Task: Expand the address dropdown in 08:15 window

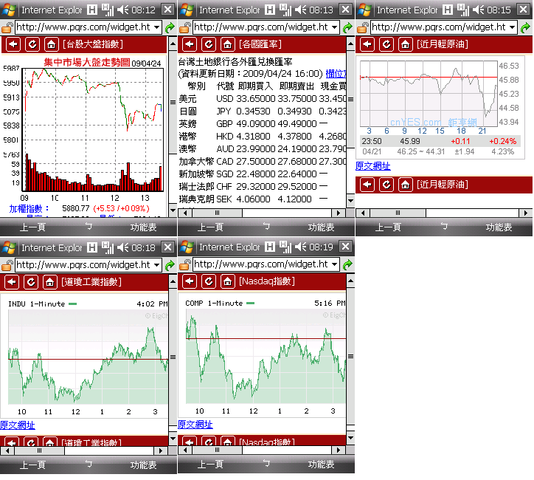Action: tap(512, 27)
